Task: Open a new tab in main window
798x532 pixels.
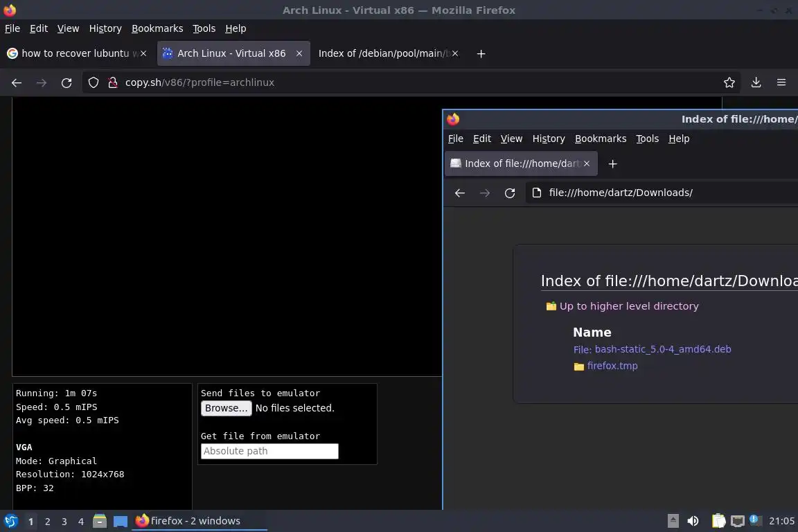Action: 481,53
